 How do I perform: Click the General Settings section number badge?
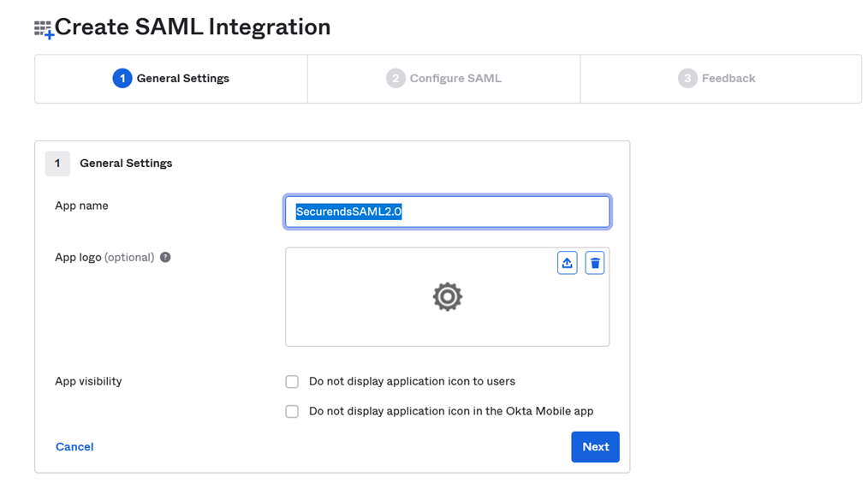[57, 164]
